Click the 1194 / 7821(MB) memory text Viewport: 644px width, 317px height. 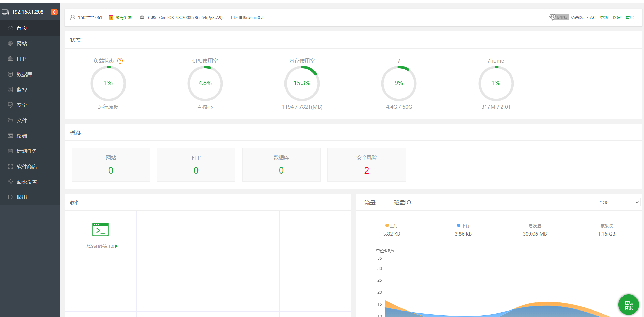pos(302,107)
